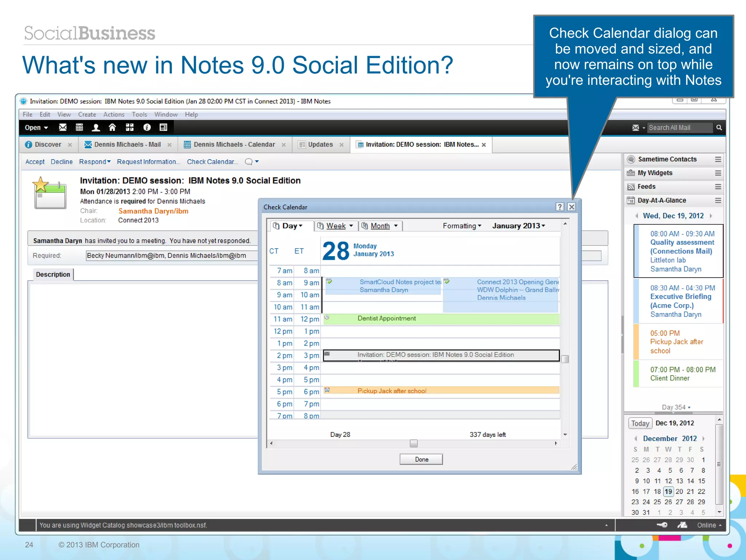Click Request Information...

click(x=149, y=162)
